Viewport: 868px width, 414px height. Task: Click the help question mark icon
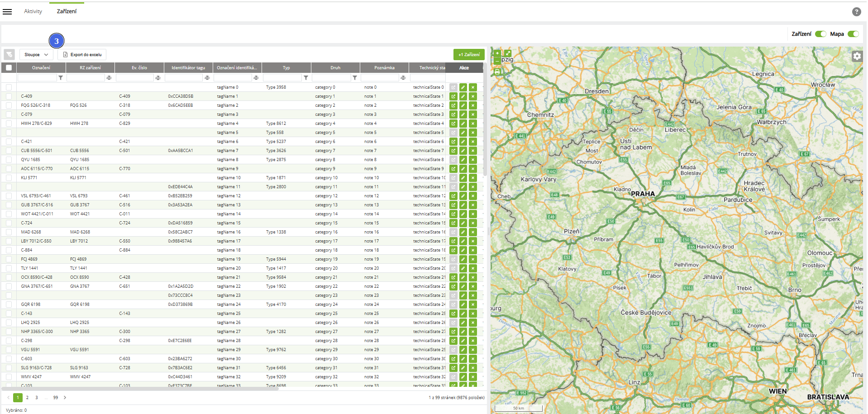pyautogui.click(x=856, y=12)
